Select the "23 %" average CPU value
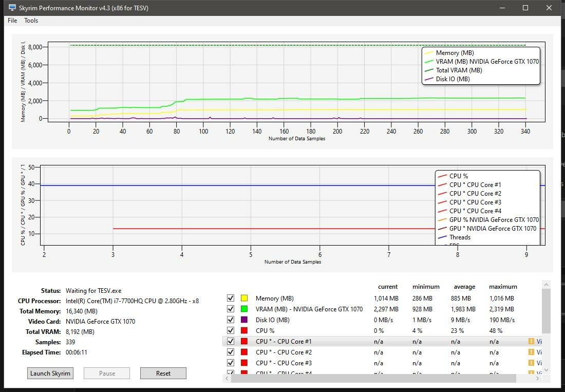 pos(457,331)
